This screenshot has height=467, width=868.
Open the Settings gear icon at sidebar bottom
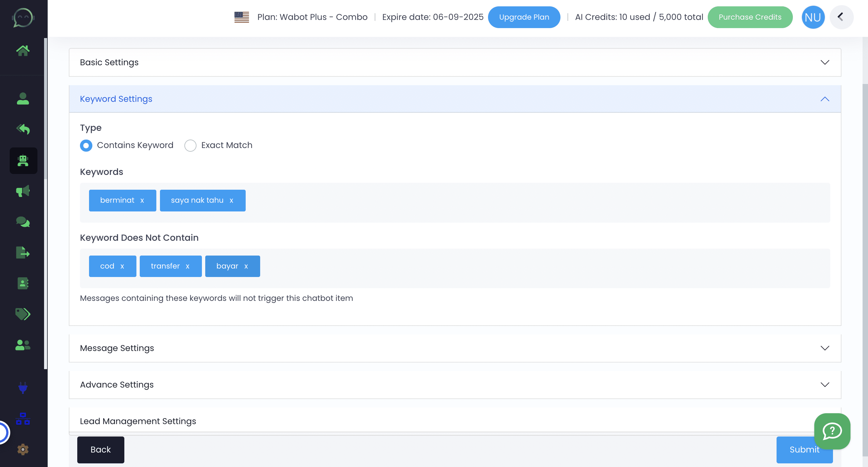[x=23, y=450]
